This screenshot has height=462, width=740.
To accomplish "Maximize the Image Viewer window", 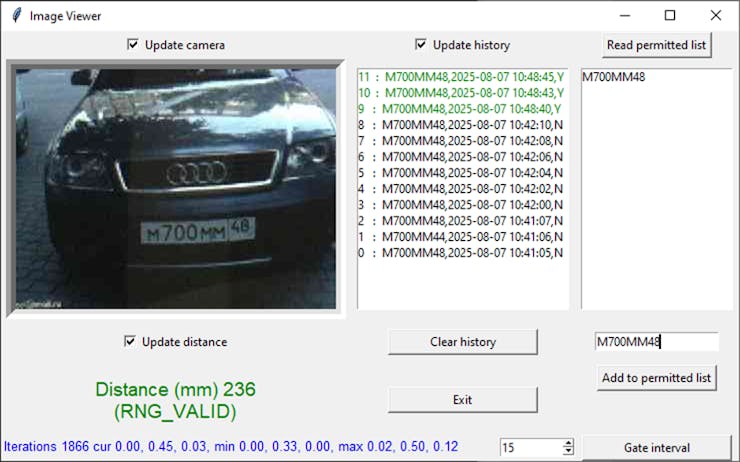I will (670, 16).
